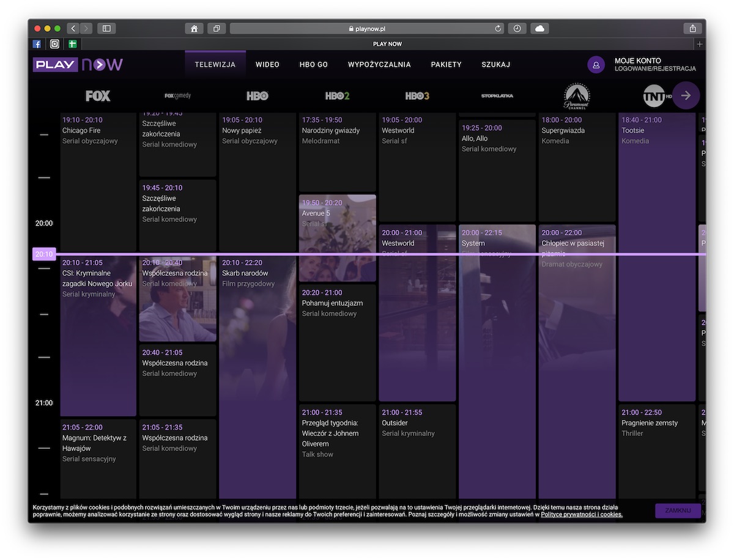734x560 pixels.
Task: Switch to the WIDEO section
Action: click(267, 65)
